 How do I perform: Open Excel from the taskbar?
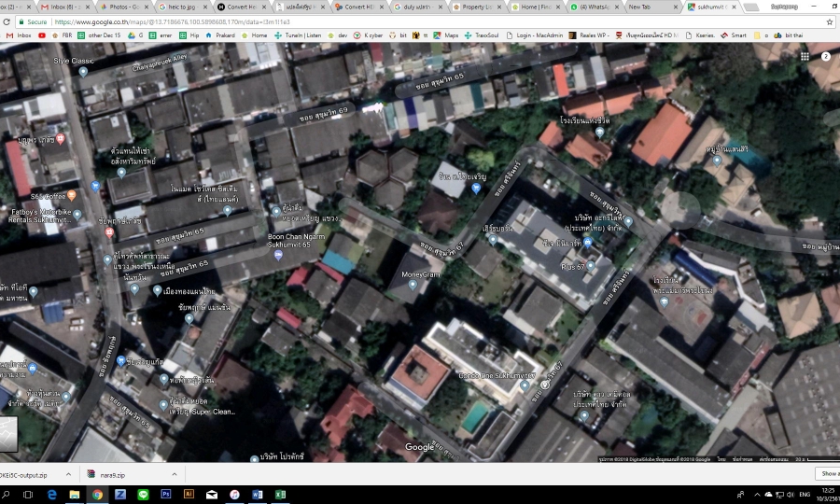(280, 495)
